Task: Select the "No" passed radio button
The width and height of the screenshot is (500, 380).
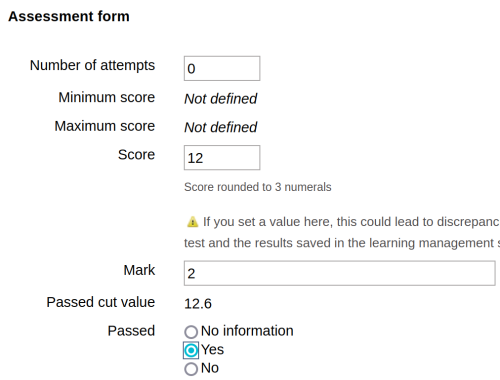Action: [x=191, y=369]
